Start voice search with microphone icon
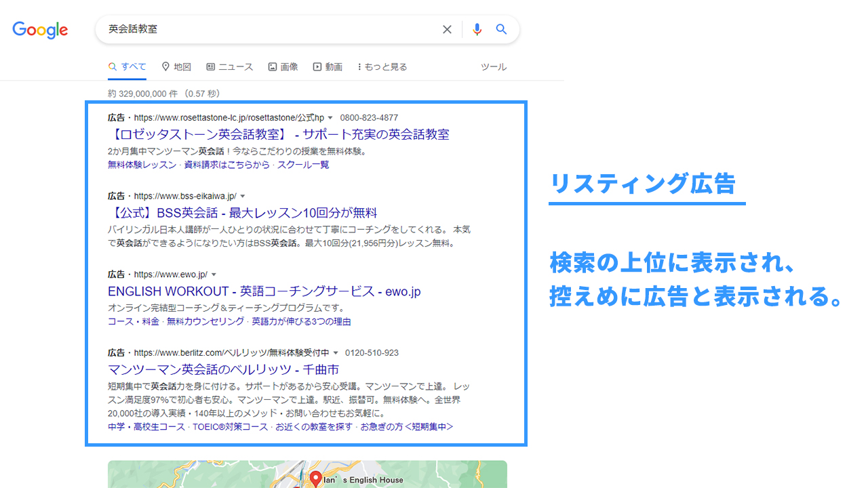The height and width of the screenshot is (488, 868). (x=477, y=29)
